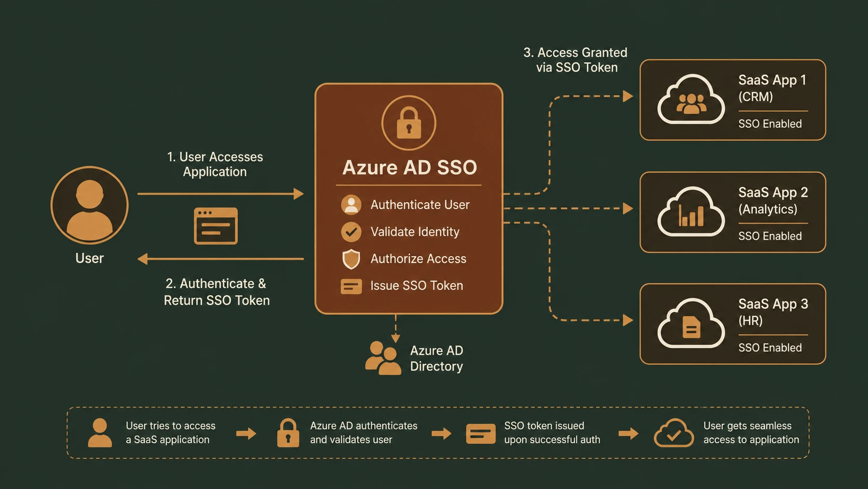Click the cloud checkmark icon in bottom legend

click(x=674, y=433)
